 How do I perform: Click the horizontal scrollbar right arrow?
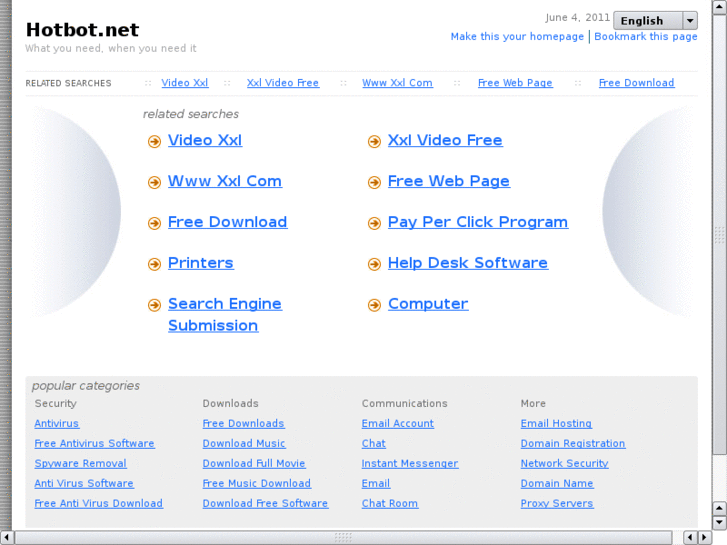click(704, 538)
